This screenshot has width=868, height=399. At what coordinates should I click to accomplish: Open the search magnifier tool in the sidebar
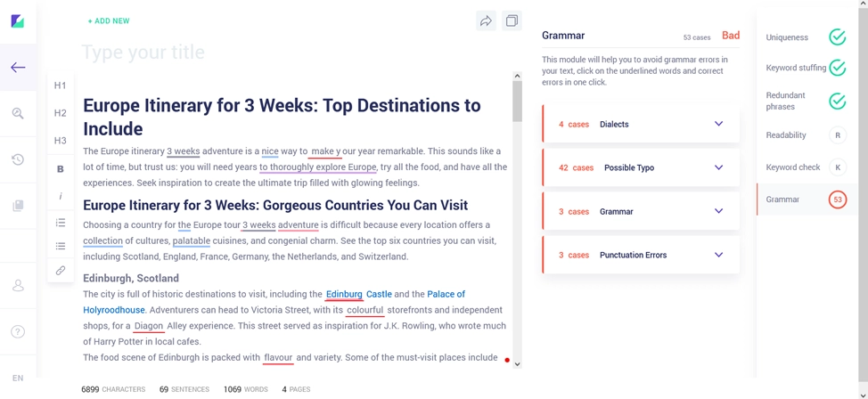point(18,113)
